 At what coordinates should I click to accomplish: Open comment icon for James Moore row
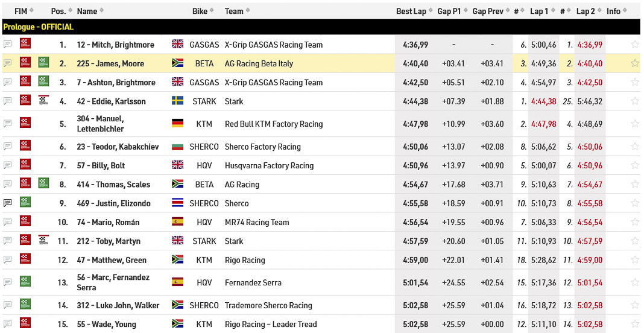point(7,63)
